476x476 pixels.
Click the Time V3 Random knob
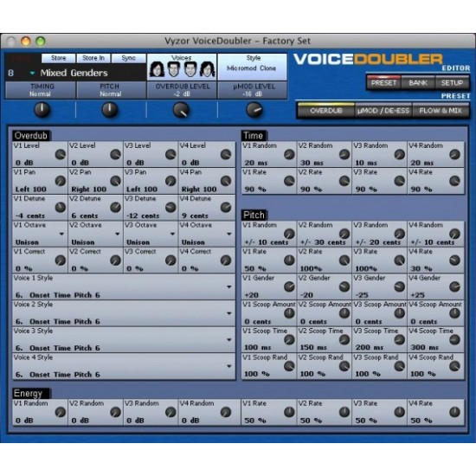(x=400, y=155)
